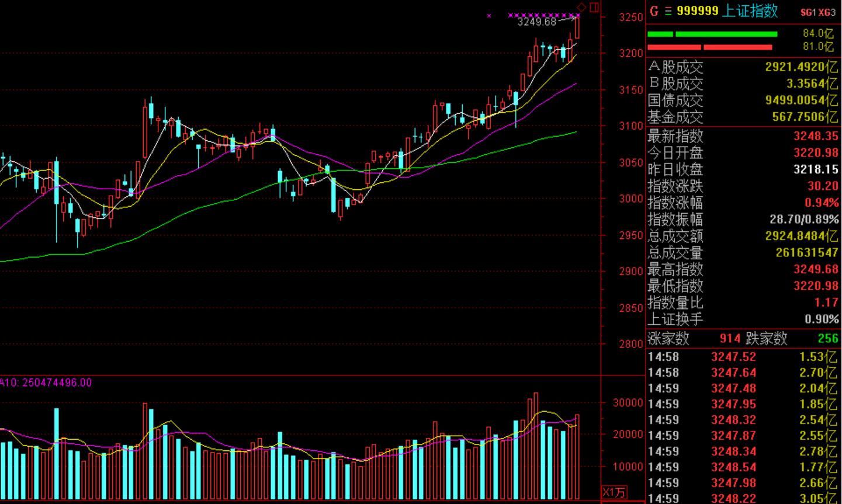The image size is (842, 504).
Task: Click the 基金成交 label
Action: [x=675, y=117]
